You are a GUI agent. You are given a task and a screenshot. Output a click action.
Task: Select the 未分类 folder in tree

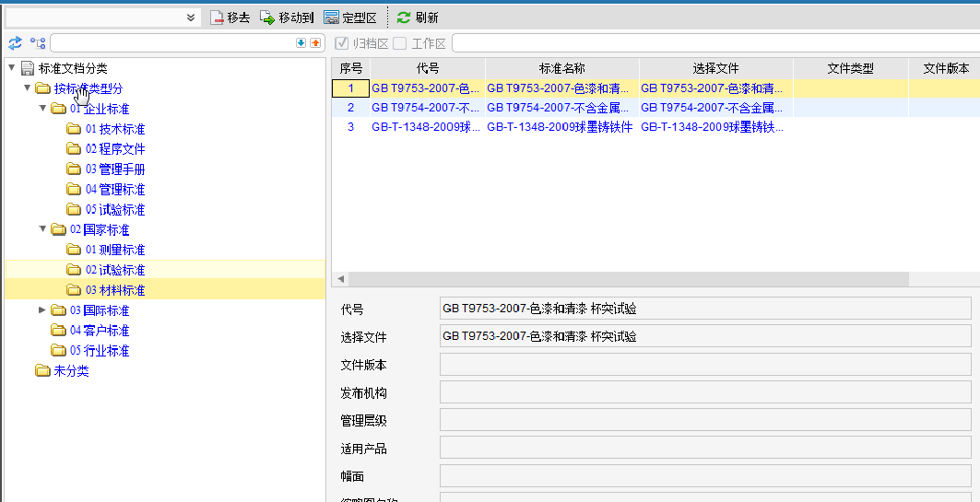click(x=71, y=371)
